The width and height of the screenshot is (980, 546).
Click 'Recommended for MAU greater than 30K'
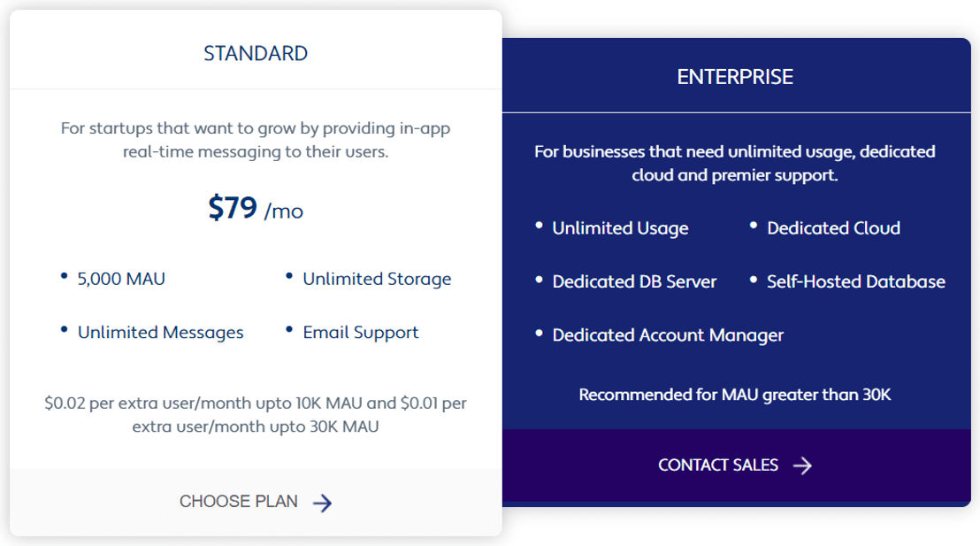pyautogui.click(x=735, y=395)
